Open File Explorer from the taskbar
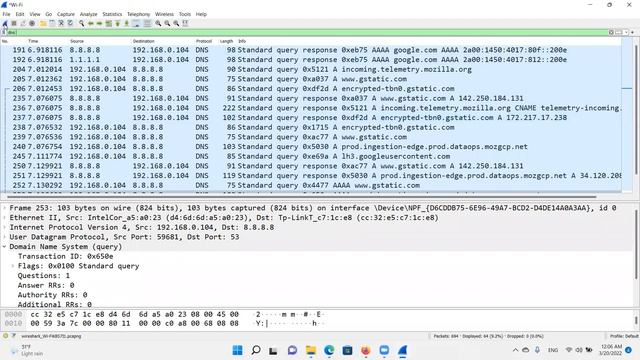 pyautogui.click(x=311, y=350)
